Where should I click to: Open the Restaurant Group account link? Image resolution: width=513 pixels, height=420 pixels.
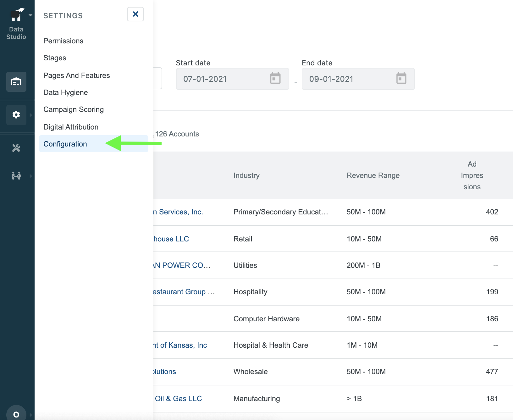[184, 292]
